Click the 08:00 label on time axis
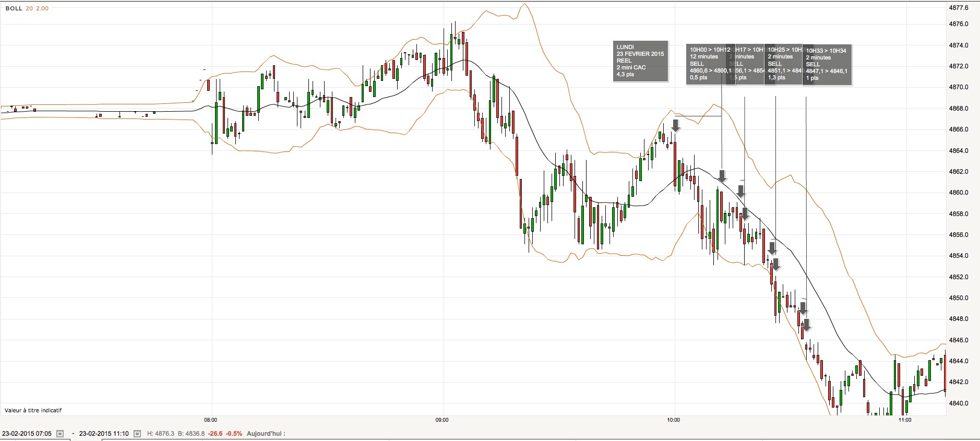The height and width of the screenshot is (441, 980). (211, 420)
